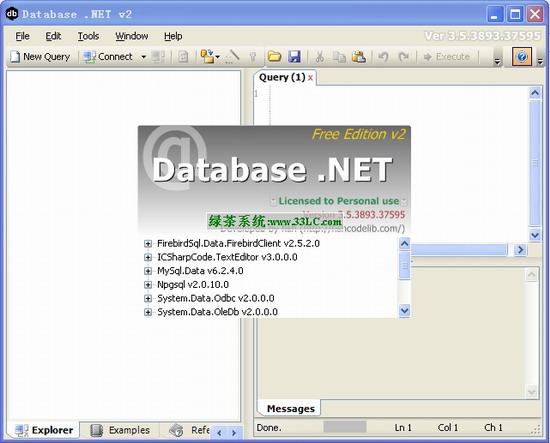Click into query editor line 1

[398, 94]
